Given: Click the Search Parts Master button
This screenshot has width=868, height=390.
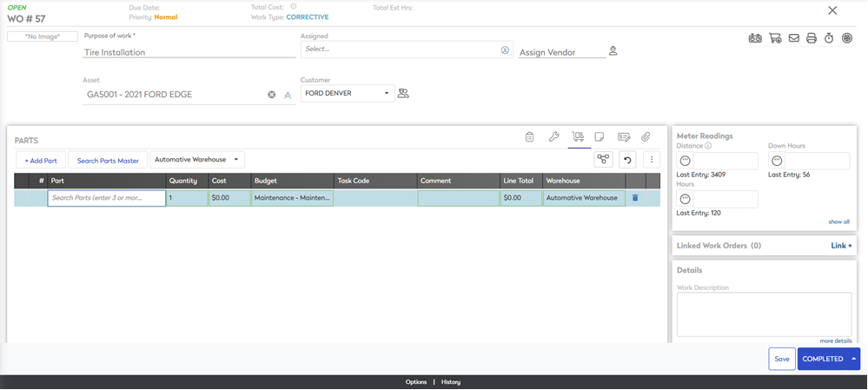Looking at the screenshot, I should (108, 161).
